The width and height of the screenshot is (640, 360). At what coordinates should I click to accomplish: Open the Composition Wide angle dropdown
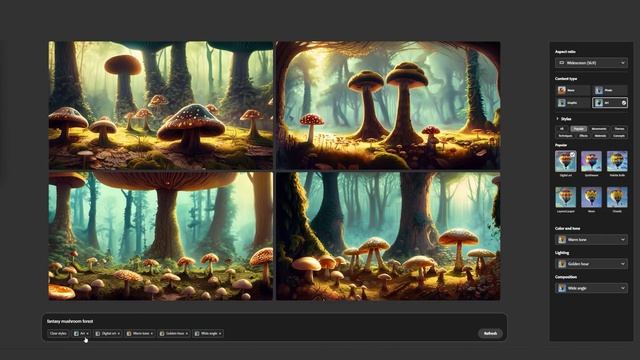click(591, 288)
